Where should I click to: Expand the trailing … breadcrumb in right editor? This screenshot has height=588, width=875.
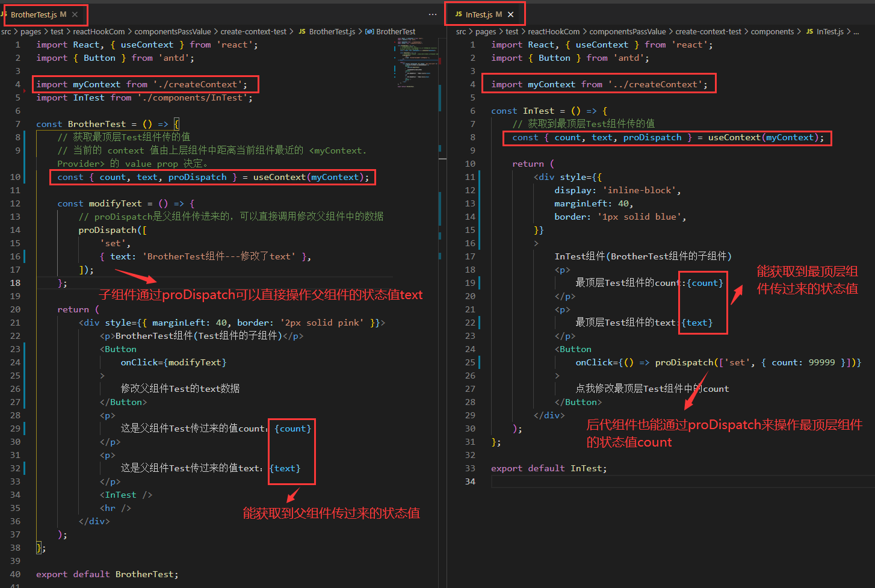click(x=856, y=31)
